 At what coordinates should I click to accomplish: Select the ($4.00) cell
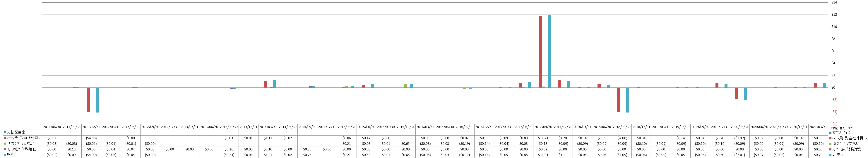(622, 138)
